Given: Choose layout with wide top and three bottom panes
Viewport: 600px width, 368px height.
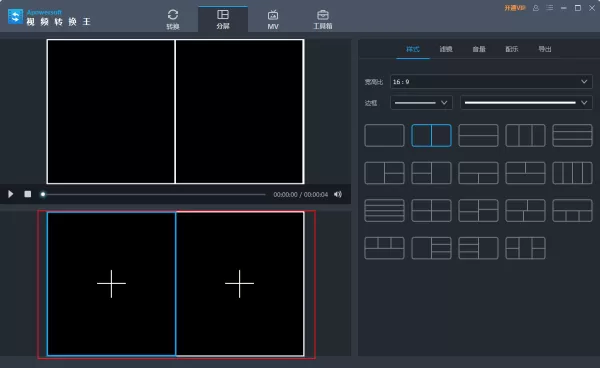Looking at the screenshot, I should pyautogui.click(x=572, y=210).
